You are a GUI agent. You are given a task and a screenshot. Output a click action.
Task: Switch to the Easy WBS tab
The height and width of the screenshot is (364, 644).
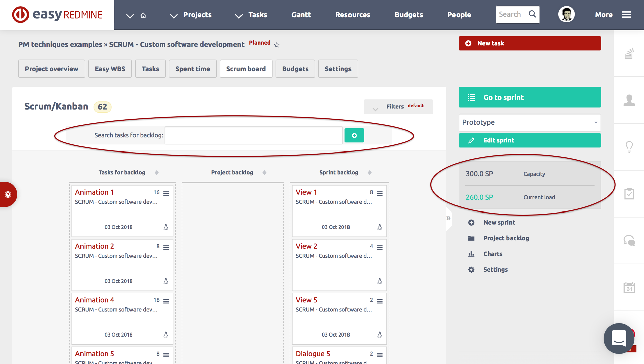click(x=110, y=69)
